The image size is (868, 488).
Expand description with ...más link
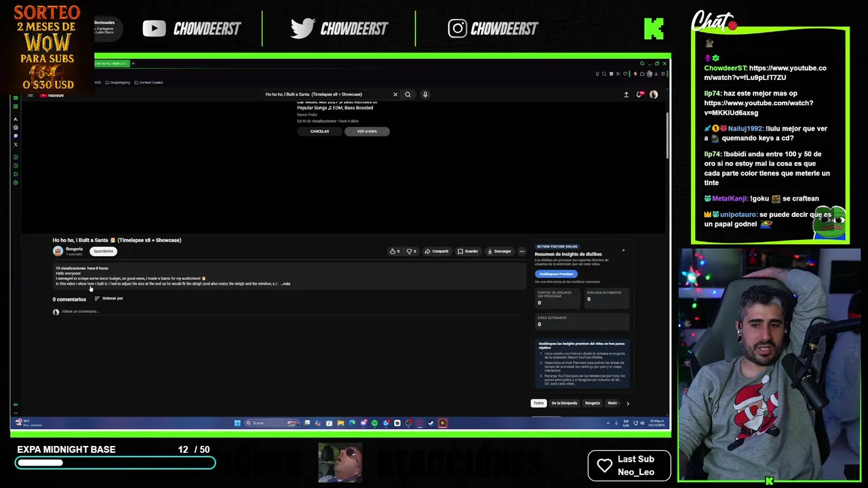[x=285, y=283]
